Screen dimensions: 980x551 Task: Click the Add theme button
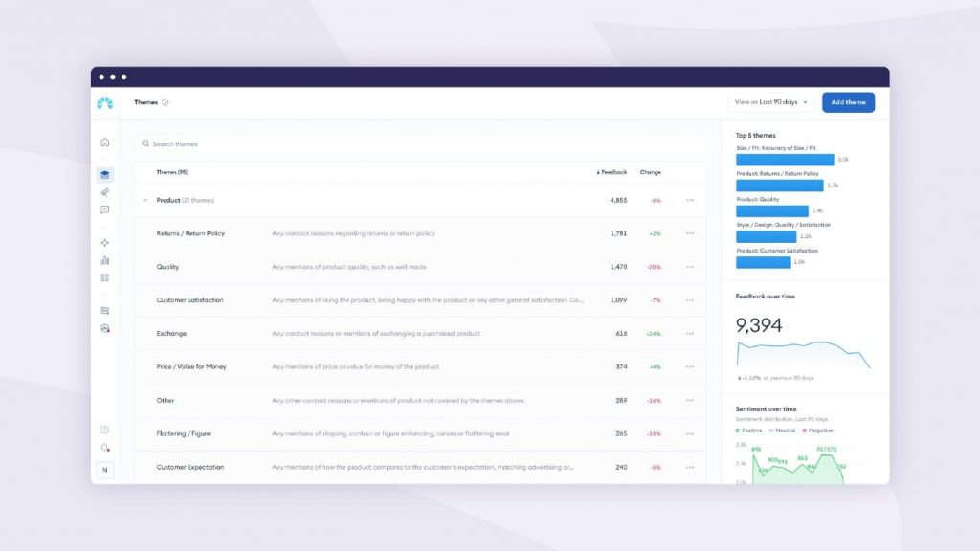[x=848, y=102]
